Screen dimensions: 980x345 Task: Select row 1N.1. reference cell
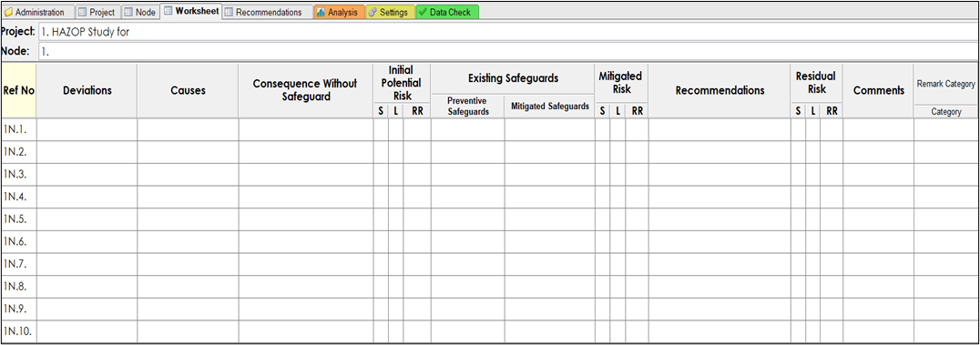[19, 129]
